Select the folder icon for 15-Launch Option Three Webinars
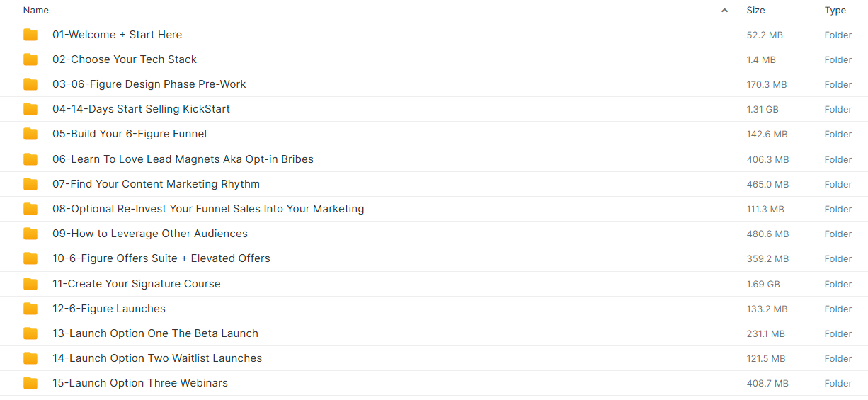The height and width of the screenshot is (400, 868). pos(30,383)
